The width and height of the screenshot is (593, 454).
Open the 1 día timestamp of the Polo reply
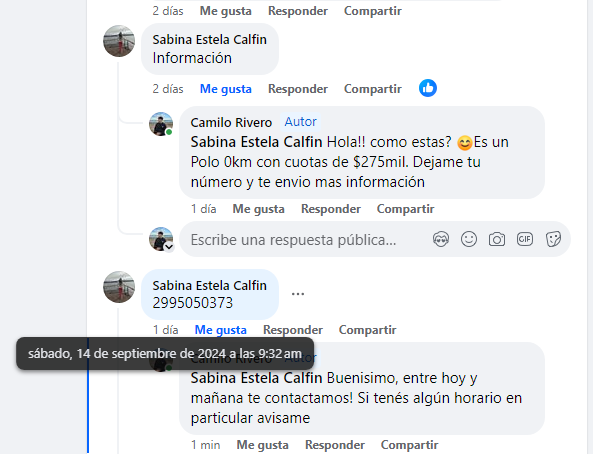203,209
